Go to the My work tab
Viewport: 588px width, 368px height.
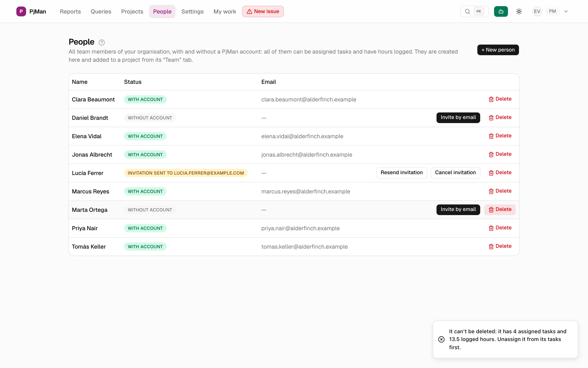pyautogui.click(x=225, y=11)
